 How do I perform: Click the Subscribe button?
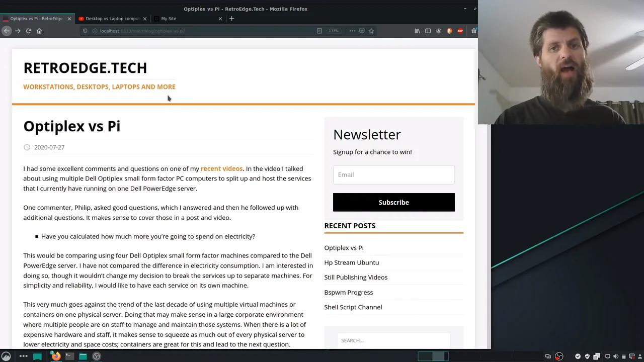tap(394, 202)
